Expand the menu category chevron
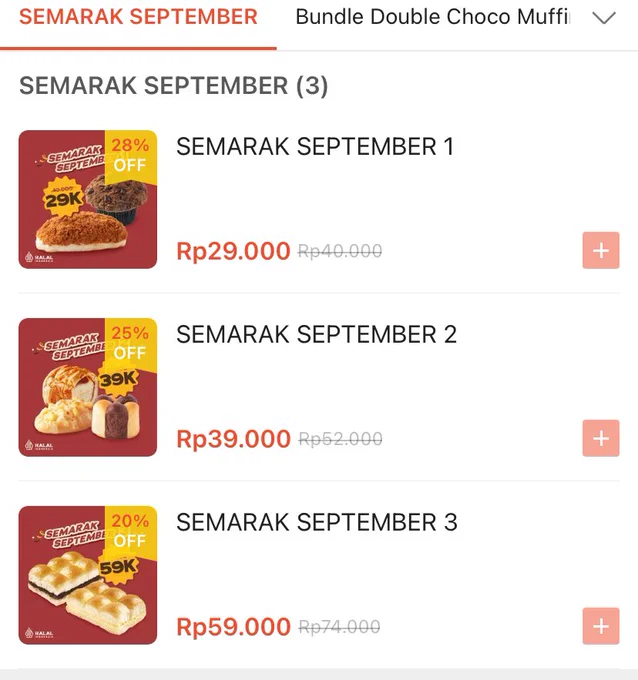The width and height of the screenshot is (638, 680). tap(604, 18)
